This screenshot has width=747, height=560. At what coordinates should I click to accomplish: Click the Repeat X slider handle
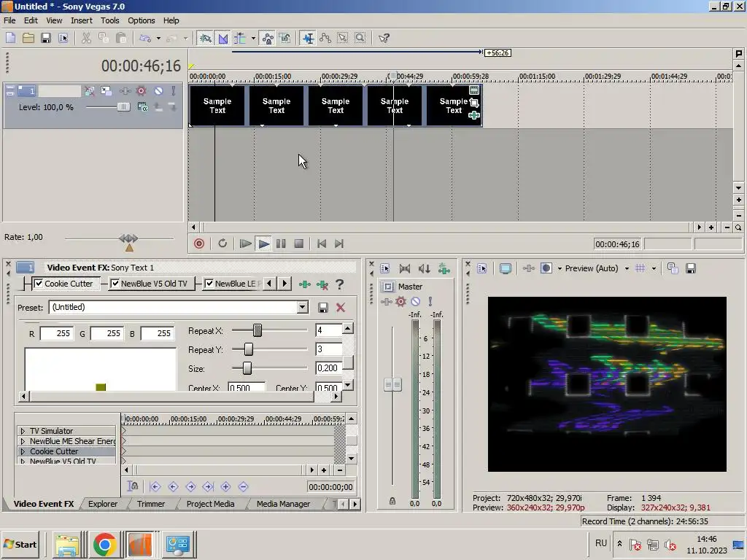[x=258, y=330]
